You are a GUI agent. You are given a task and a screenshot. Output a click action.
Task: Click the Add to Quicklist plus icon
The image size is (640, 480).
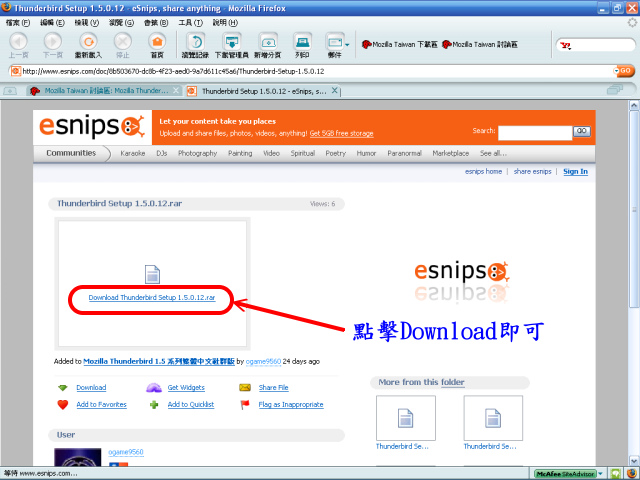[x=154, y=405]
